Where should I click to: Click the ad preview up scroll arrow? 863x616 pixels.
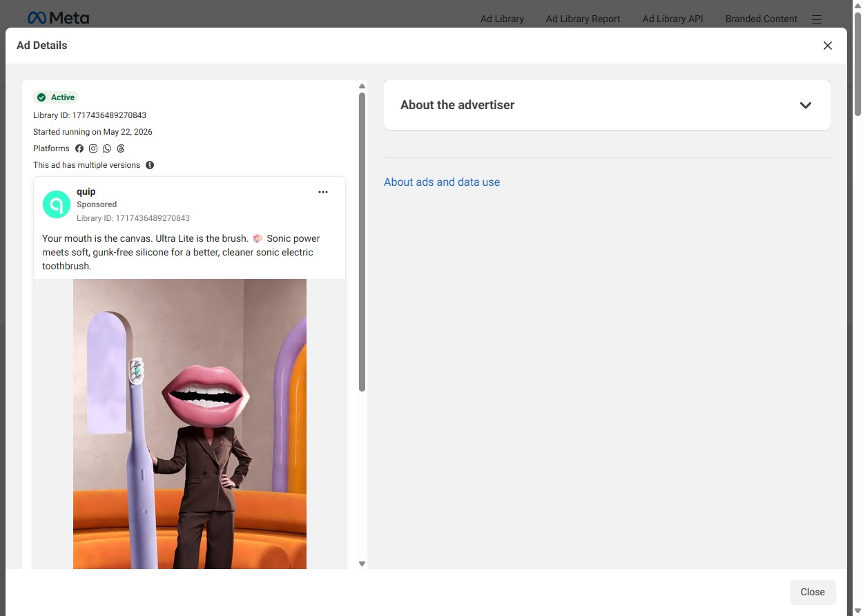coord(362,86)
